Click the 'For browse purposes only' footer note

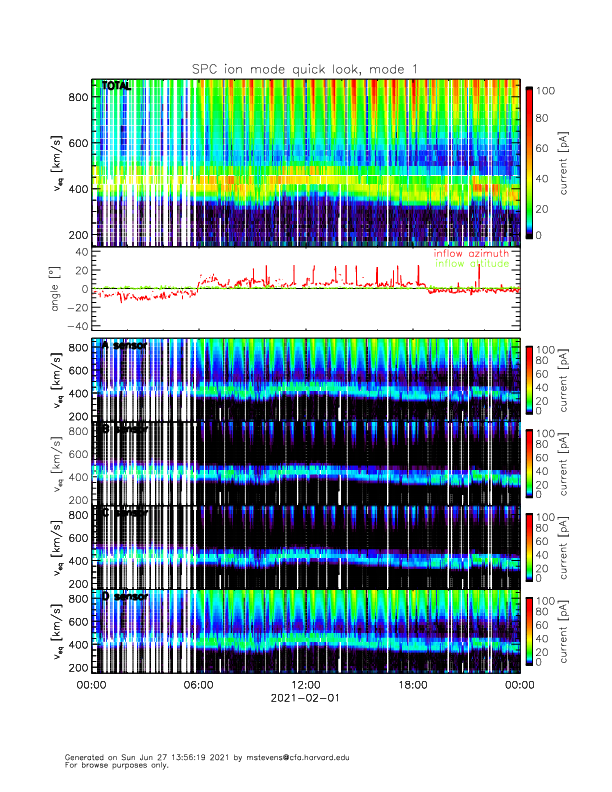click(x=116, y=765)
